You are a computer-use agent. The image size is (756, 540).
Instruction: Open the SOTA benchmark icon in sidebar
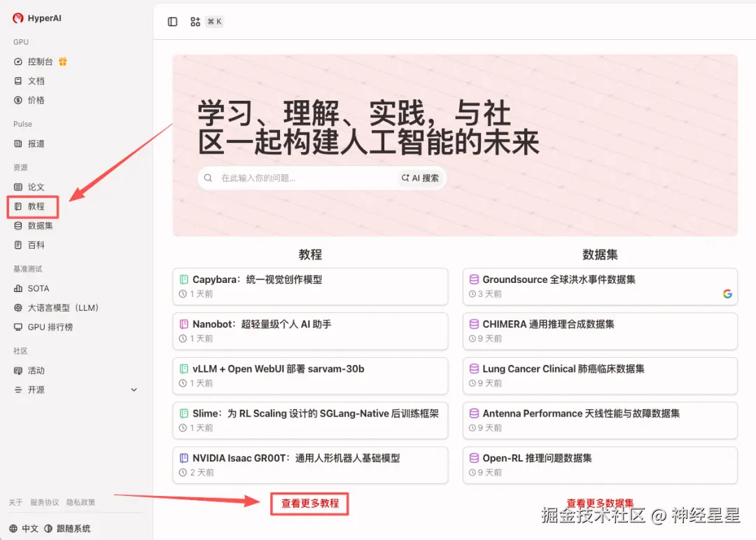tap(19, 288)
